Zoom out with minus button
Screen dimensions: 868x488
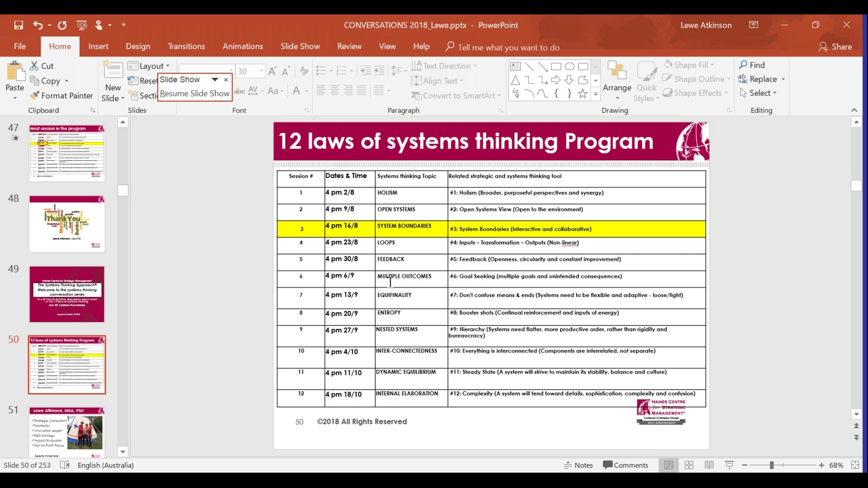click(745, 465)
